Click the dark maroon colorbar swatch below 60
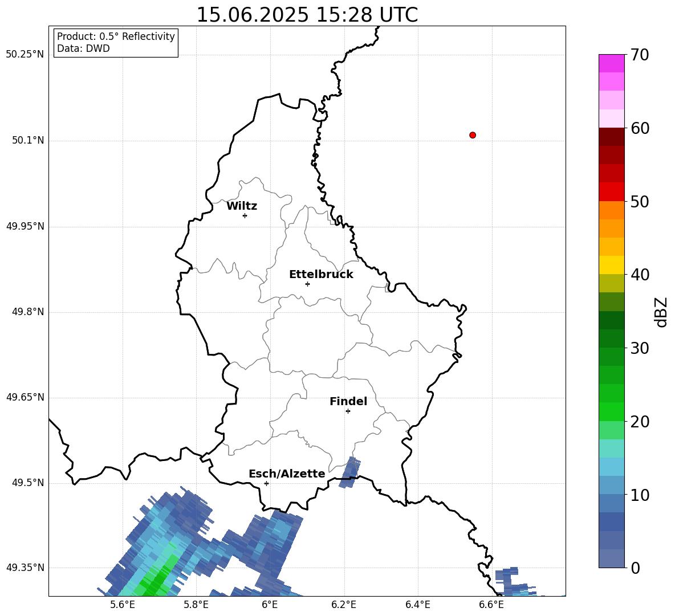Image resolution: width=675 pixels, height=616 pixels. click(611, 137)
